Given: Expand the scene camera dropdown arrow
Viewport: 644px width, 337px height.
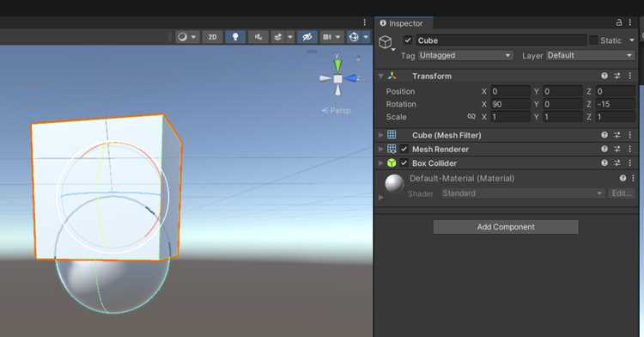Looking at the screenshot, I should [x=338, y=37].
